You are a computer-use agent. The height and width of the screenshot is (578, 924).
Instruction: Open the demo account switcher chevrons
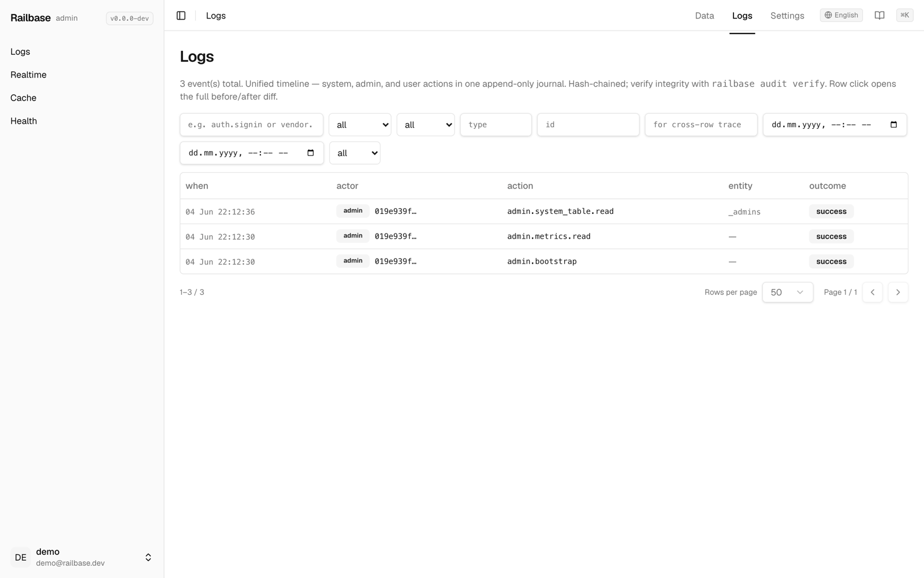pyautogui.click(x=148, y=557)
